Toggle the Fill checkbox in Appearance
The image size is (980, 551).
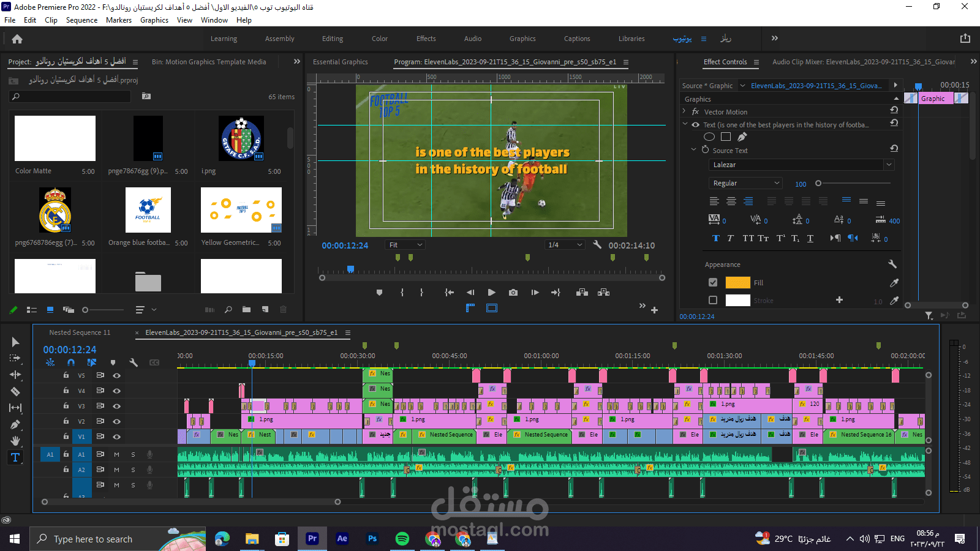(x=713, y=282)
